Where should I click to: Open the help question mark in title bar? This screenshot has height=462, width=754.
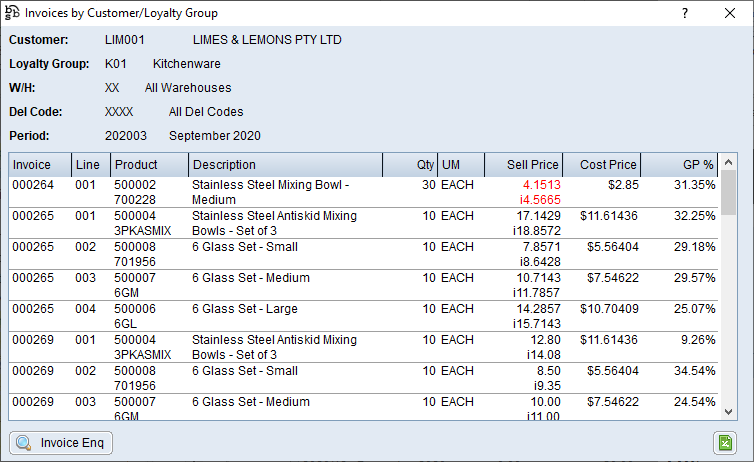[x=685, y=13]
